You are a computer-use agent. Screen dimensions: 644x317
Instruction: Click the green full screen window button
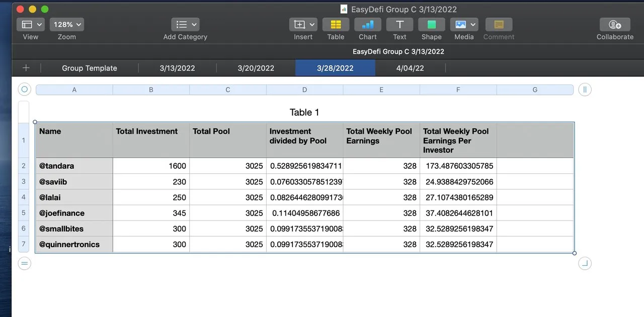click(45, 9)
